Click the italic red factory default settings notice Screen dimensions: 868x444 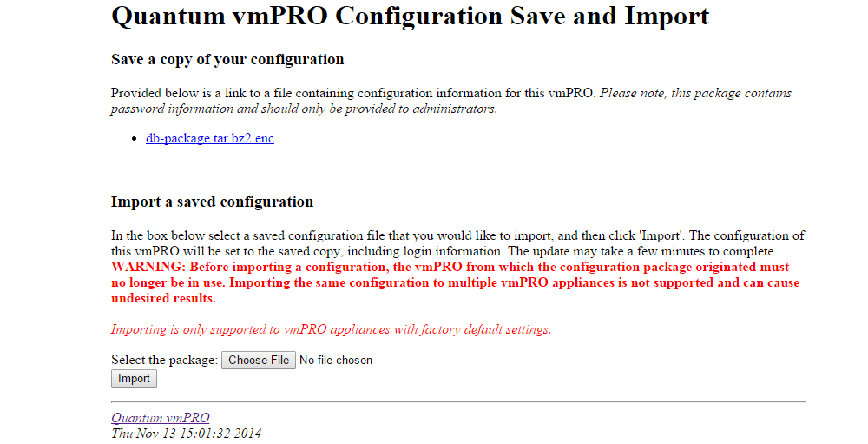pyautogui.click(x=331, y=329)
